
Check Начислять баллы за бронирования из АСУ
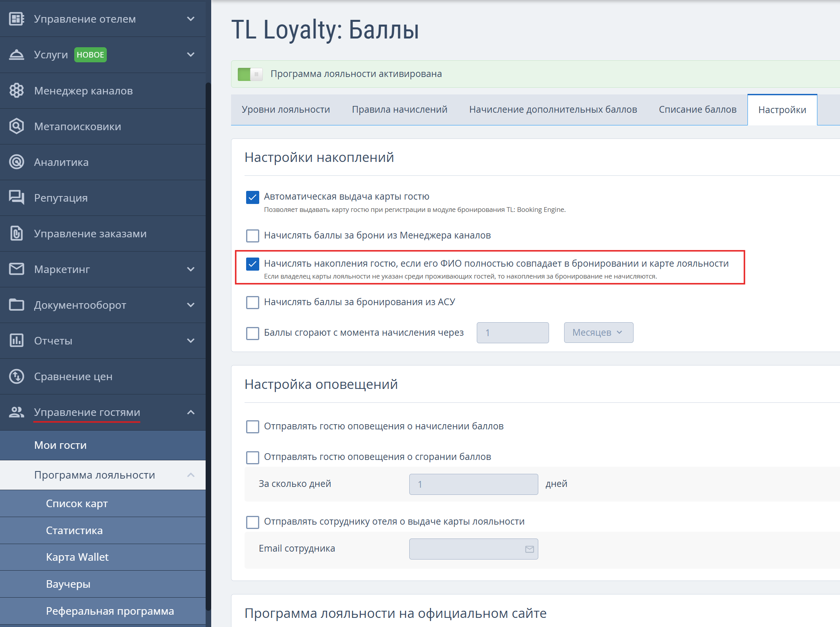252,302
